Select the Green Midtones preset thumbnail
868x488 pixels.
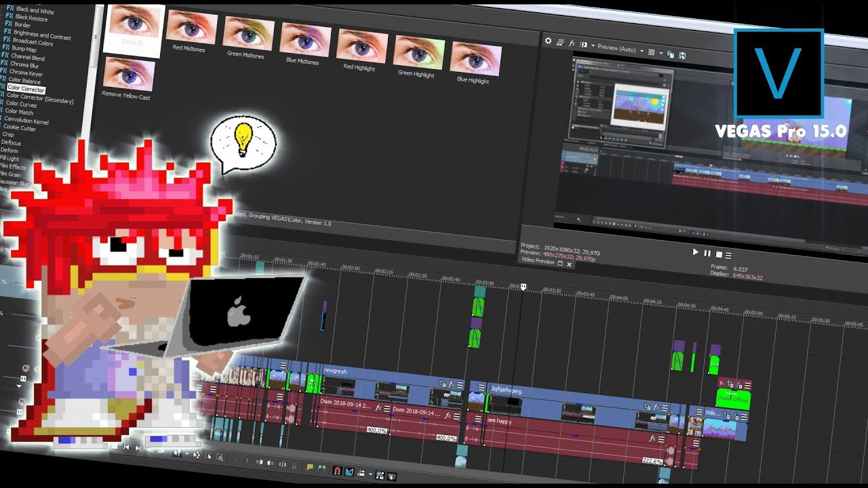[x=248, y=36]
